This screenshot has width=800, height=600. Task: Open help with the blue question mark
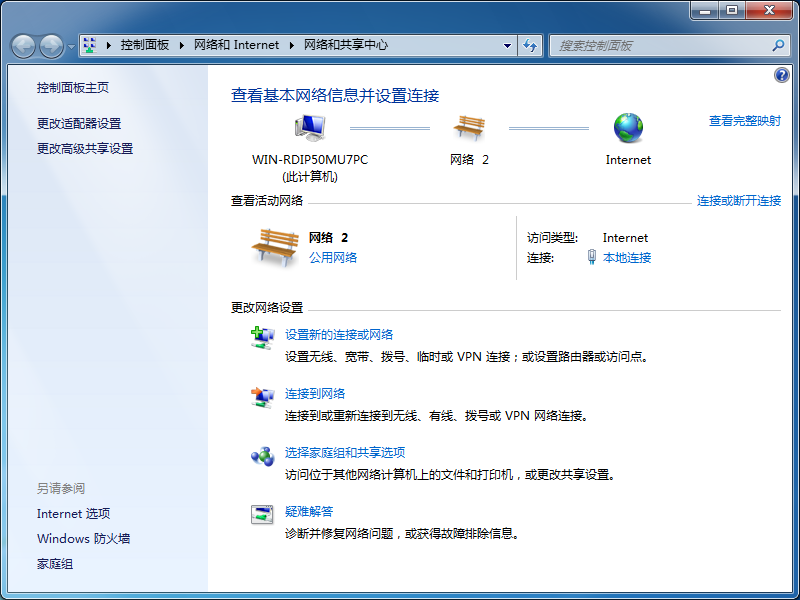pos(782,76)
